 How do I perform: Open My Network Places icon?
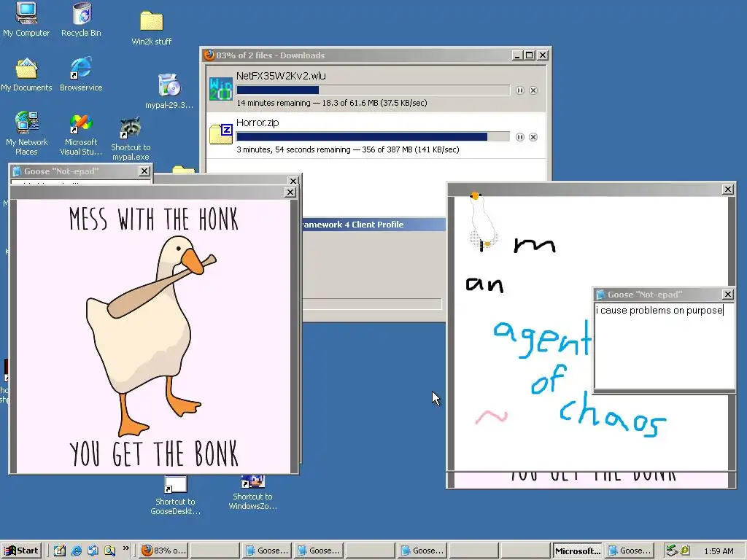27,133
